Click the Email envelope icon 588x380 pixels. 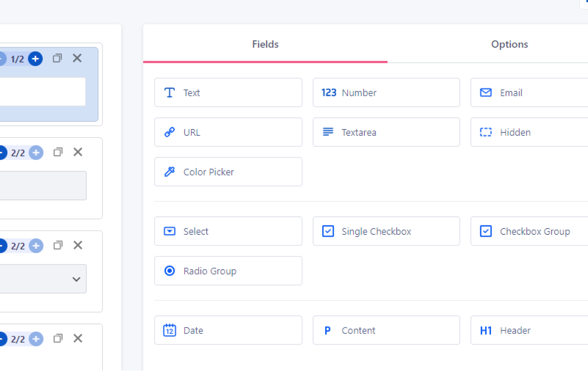pyautogui.click(x=486, y=93)
